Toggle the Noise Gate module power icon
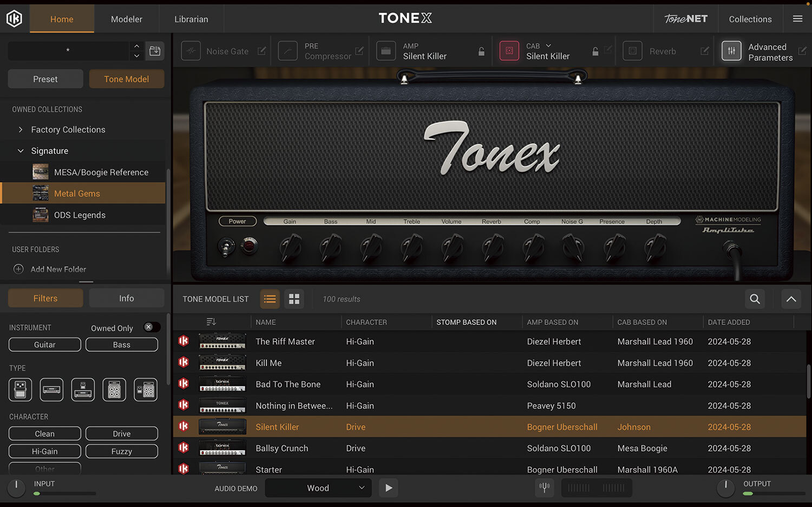Screen dimensions: 812x507 click(x=191, y=51)
